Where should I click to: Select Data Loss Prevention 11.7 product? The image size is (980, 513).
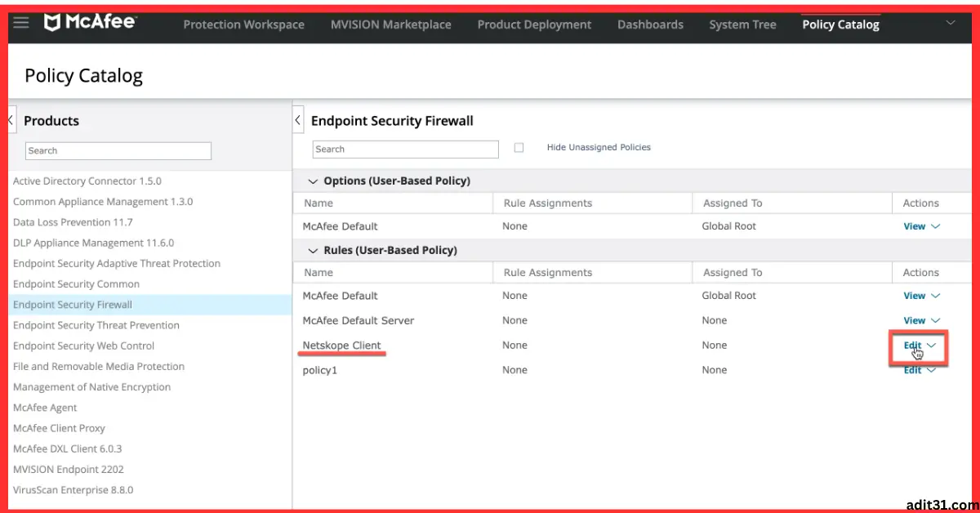point(73,222)
